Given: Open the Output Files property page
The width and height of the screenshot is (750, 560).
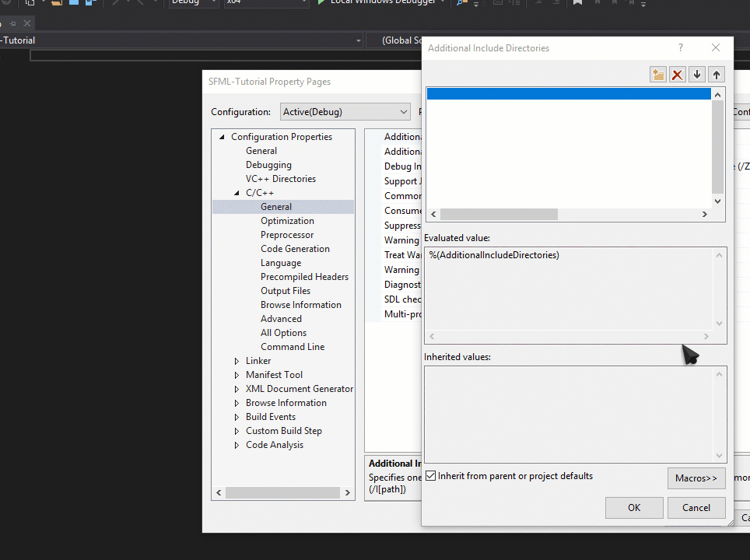Looking at the screenshot, I should [x=285, y=291].
